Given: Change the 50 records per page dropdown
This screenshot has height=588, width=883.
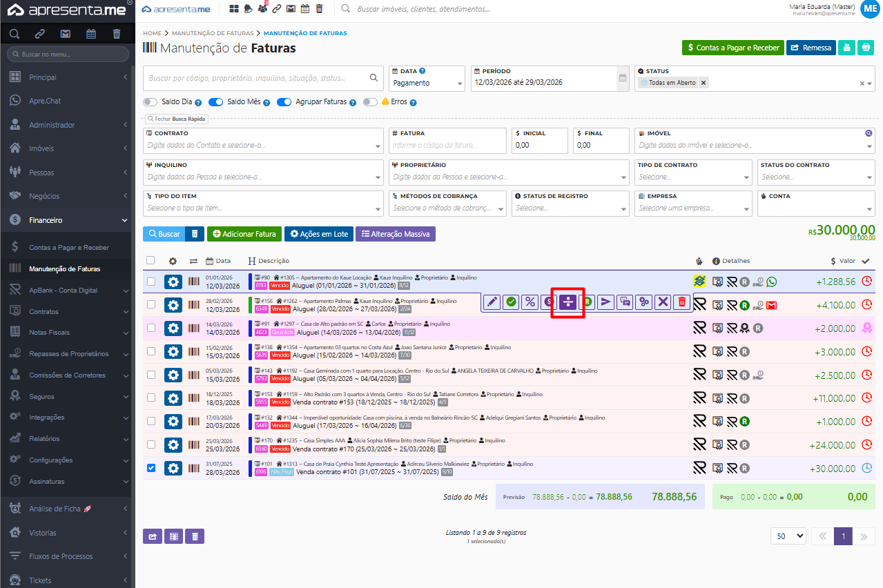Looking at the screenshot, I should point(788,536).
